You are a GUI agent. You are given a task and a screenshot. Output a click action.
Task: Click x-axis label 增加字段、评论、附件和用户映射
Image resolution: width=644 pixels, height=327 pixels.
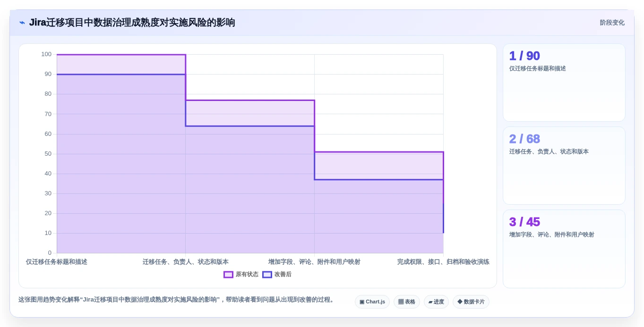pos(314,262)
